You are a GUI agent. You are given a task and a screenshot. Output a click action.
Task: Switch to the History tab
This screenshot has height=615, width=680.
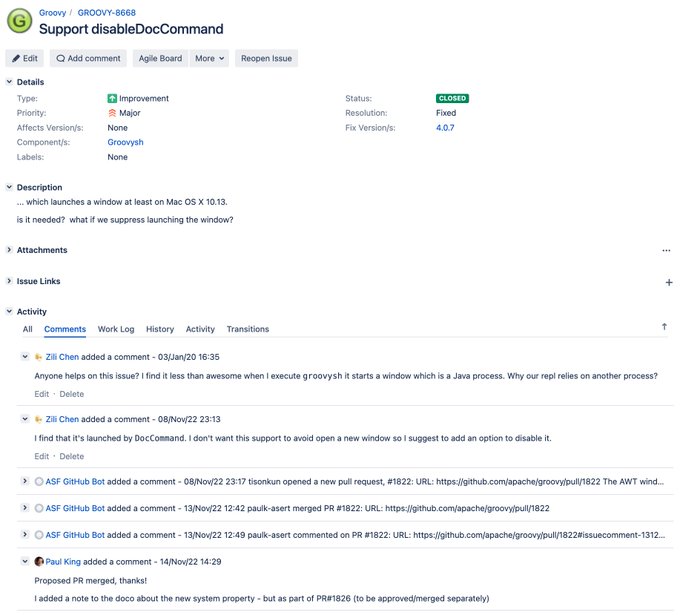point(160,329)
